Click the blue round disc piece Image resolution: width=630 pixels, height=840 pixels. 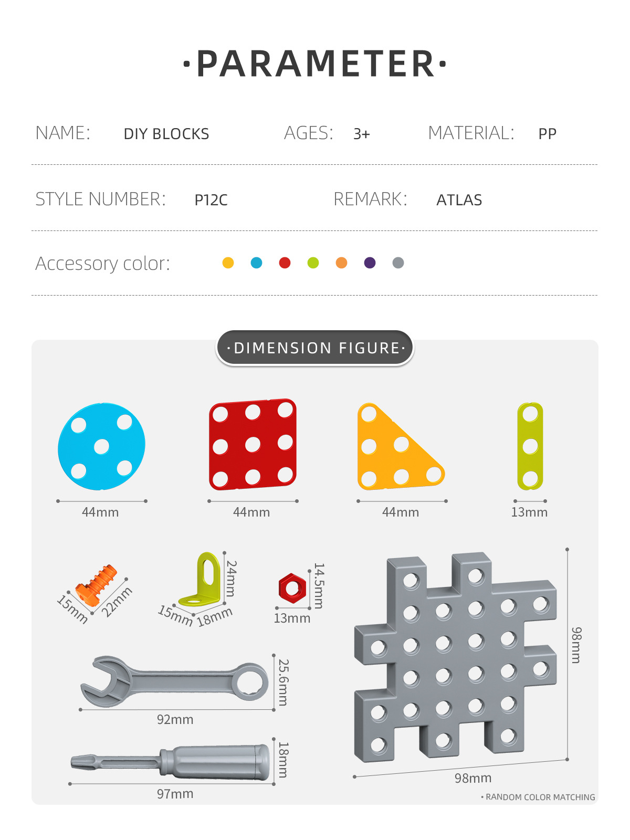pos(101,446)
